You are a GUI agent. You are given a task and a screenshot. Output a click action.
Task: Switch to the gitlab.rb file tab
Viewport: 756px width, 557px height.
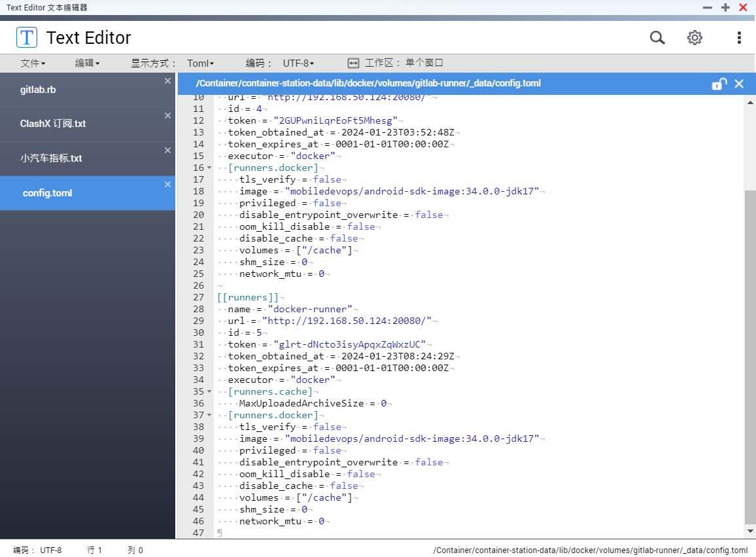coord(87,90)
